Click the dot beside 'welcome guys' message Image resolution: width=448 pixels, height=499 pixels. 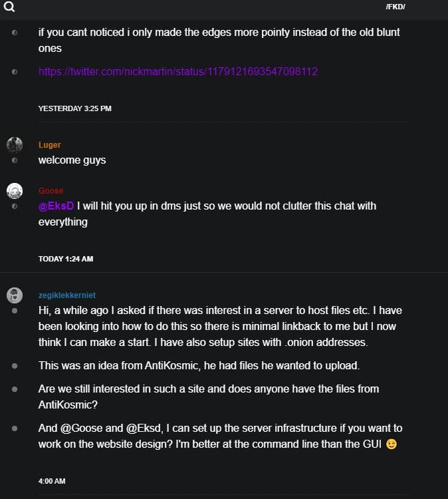click(15, 160)
